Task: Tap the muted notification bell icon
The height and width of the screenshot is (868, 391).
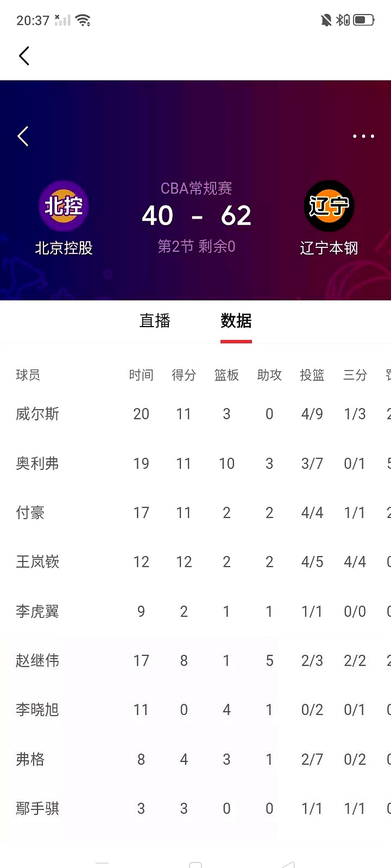Action: coord(325,20)
